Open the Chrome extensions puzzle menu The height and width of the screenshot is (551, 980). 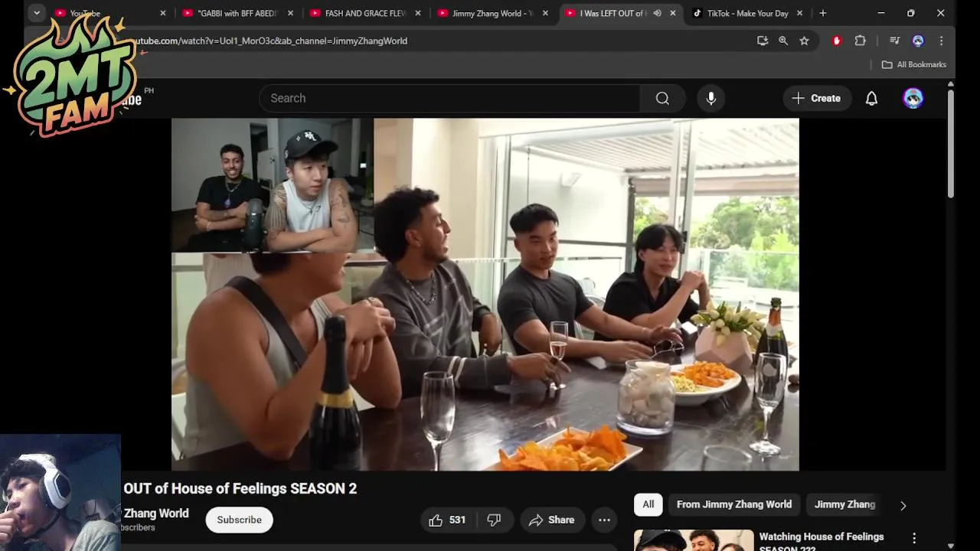860,41
